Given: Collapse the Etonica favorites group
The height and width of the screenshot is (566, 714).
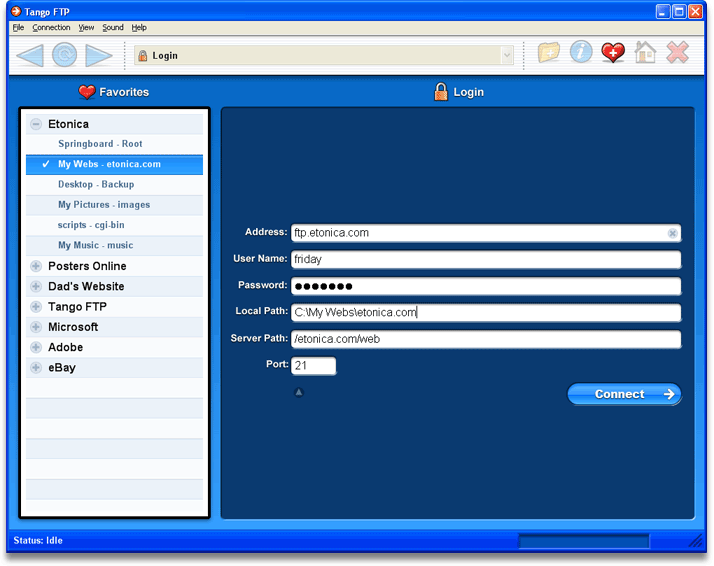Looking at the screenshot, I should coord(36,124).
